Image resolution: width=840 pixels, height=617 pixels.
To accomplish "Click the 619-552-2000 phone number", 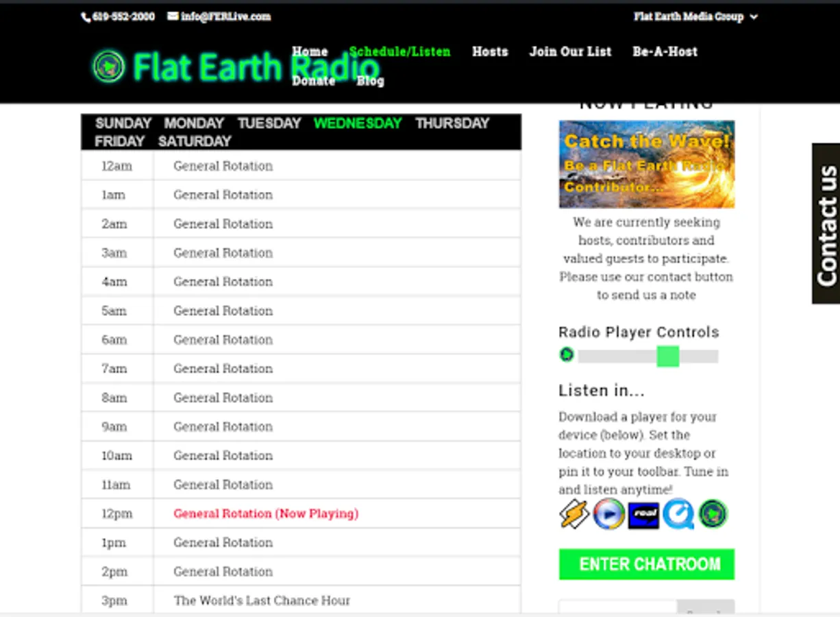I will pyautogui.click(x=123, y=16).
